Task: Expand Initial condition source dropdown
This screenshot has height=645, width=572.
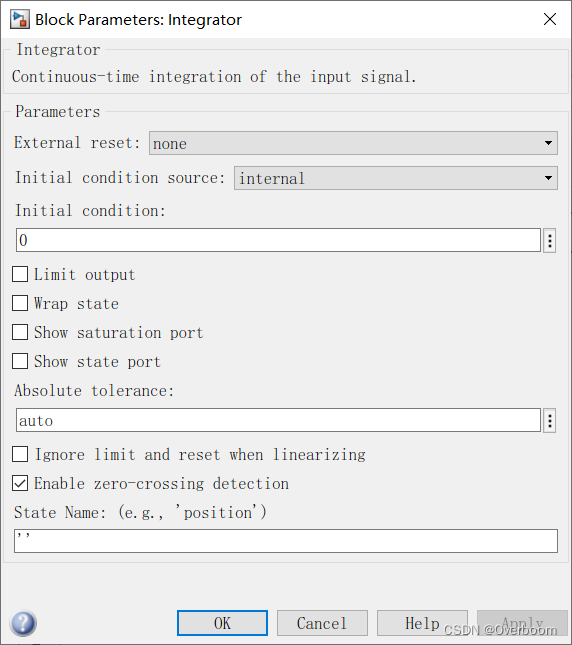Action: pyautogui.click(x=396, y=178)
